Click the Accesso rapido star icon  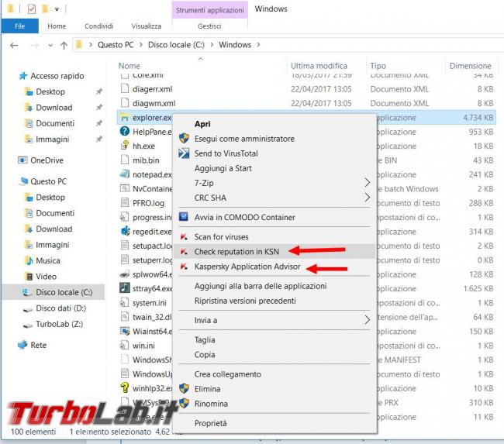point(22,76)
